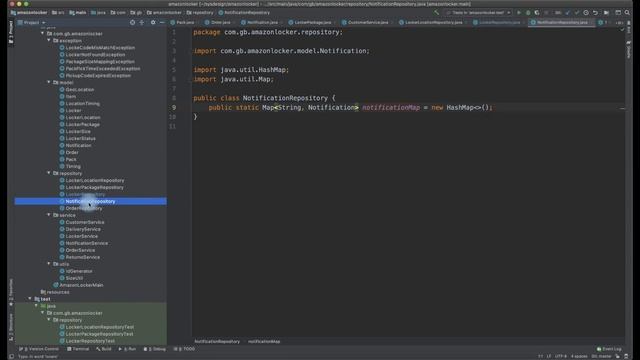The image size is (640, 360).
Task: Open Git history clock icon
Action: pyautogui.click(x=586, y=13)
